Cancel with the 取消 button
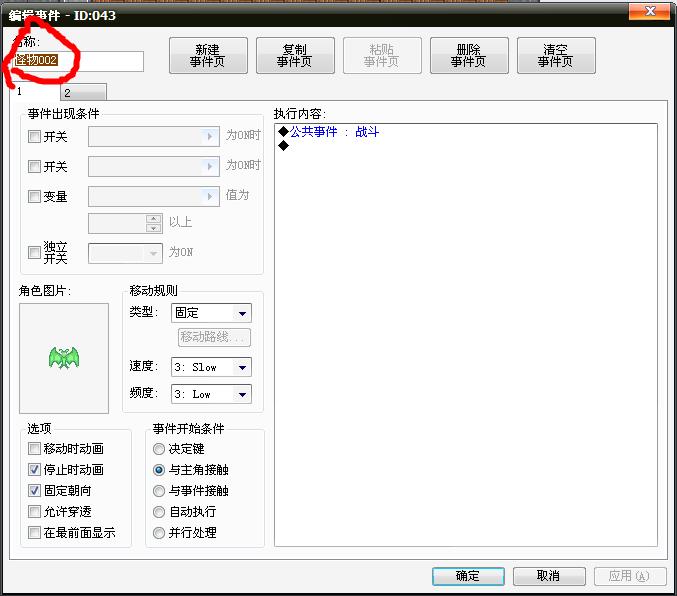Image resolution: width=677 pixels, height=596 pixels. (549, 576)
